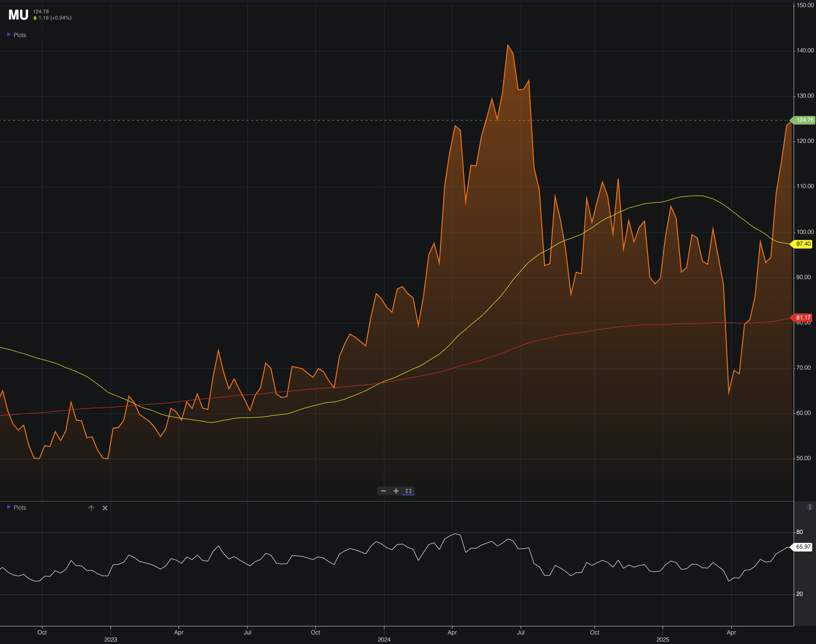
Task: Click the green 124.76 last price flag
Action: tap(803, 120)
